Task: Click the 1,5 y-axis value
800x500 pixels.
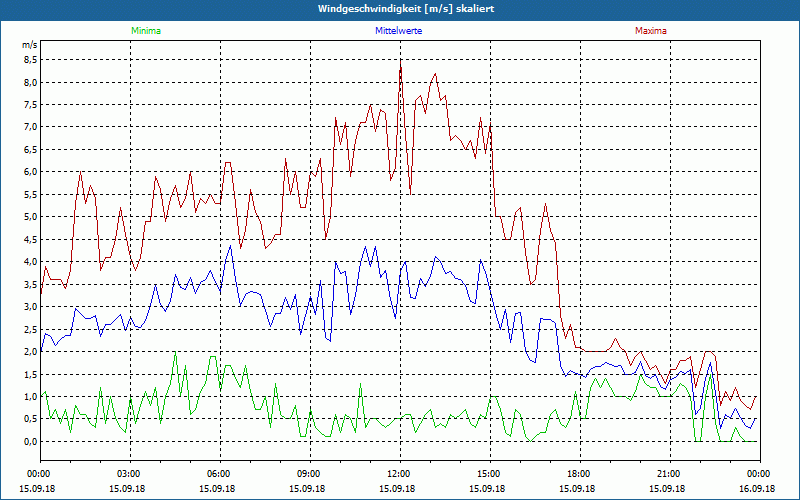Action: (x=31, y=374)
